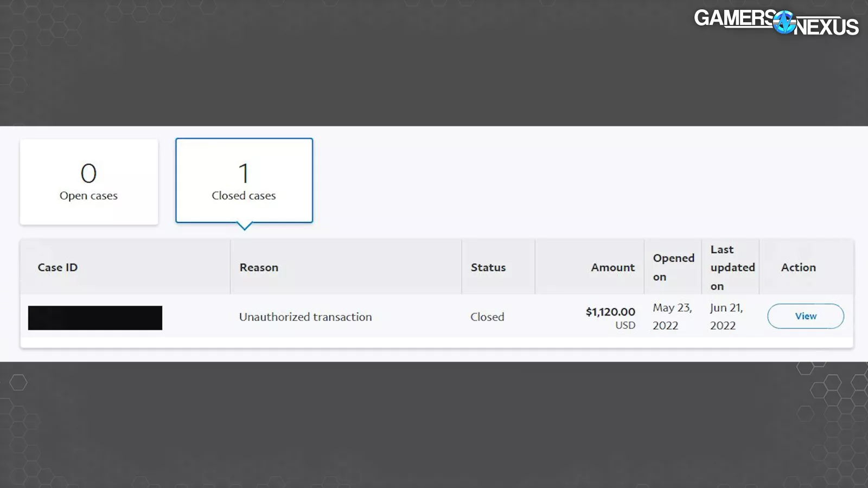
Task: Click the Case ID column header
Action: click(58, 267)
